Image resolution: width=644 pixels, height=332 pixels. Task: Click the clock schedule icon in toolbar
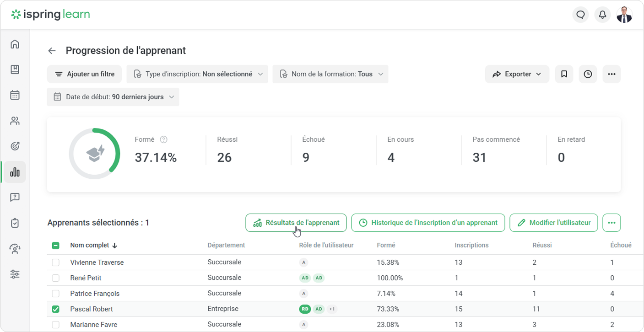point(588,74)
